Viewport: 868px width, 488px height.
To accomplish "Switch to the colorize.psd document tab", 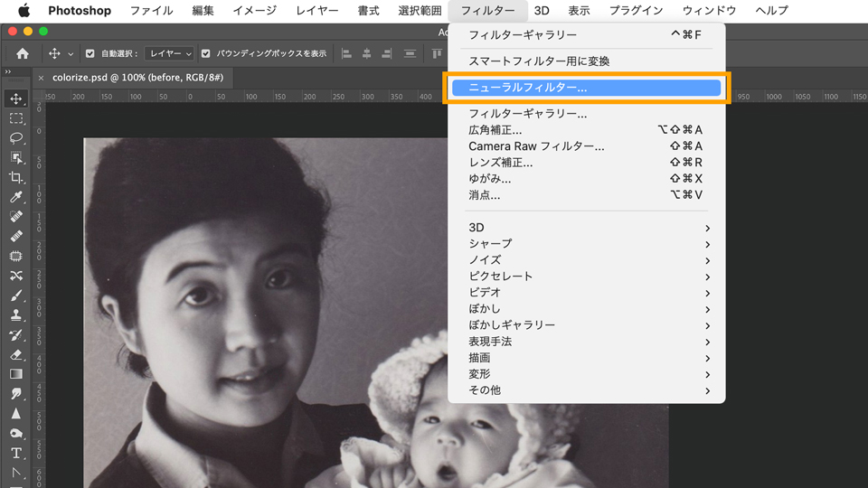I will (137, 78).
